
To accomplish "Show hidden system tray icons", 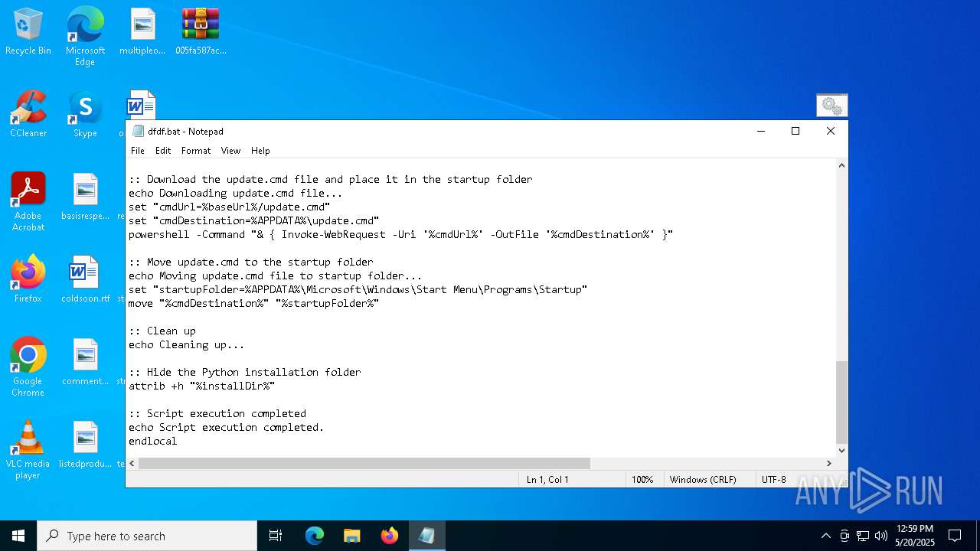I will tap(825, 536).
